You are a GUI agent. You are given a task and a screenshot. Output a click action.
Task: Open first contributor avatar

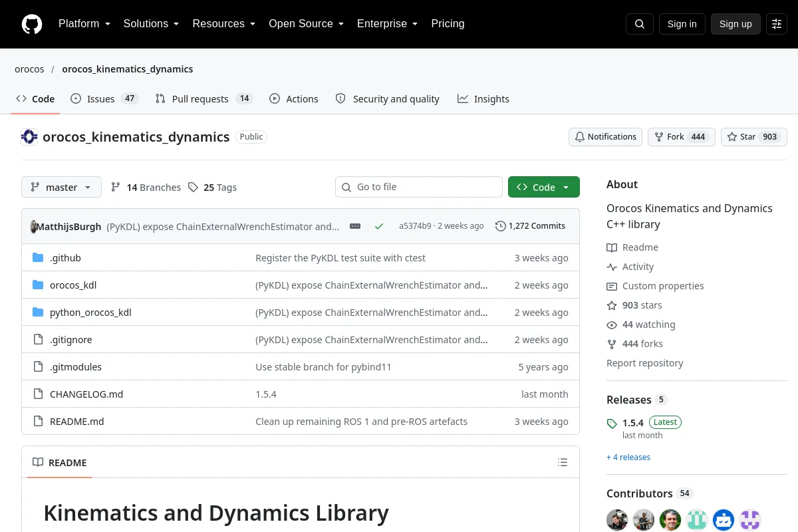617,520
